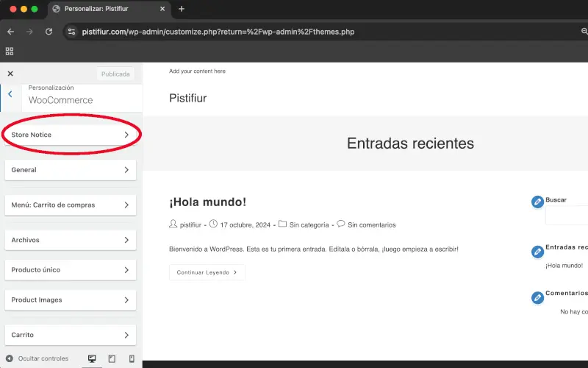Open the Producto único section
This screenshot has width=588, height=368.
point(70,270)
